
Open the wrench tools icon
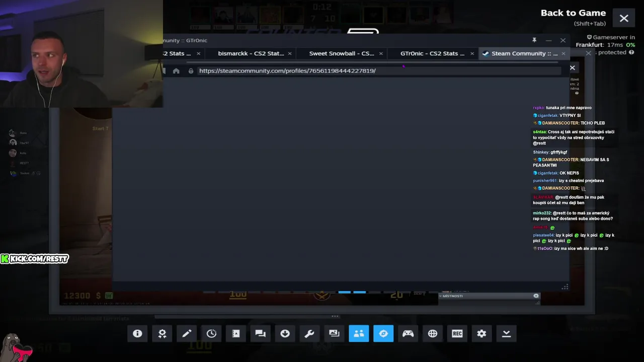pos(309,333)
